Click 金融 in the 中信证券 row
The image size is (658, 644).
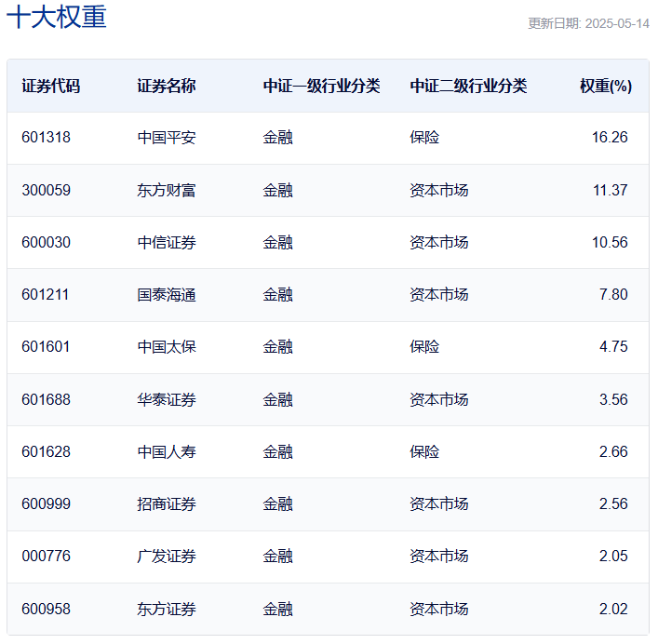pos(277,243)
